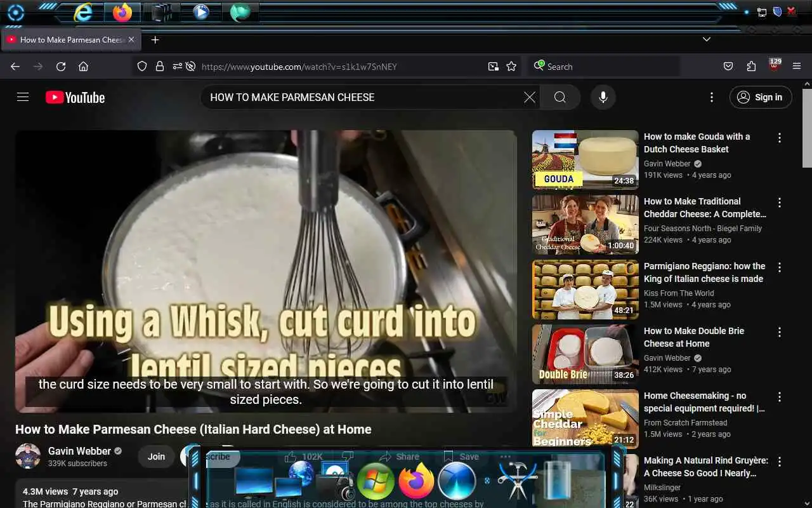
Task: Click the '339K subscribers' text
Action: tap(77, 464)
